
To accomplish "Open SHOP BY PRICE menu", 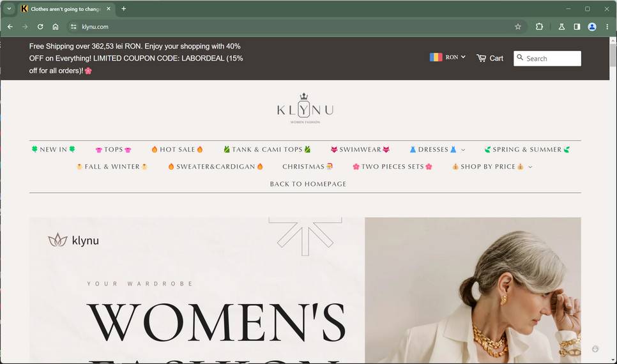I will [488, 167].
